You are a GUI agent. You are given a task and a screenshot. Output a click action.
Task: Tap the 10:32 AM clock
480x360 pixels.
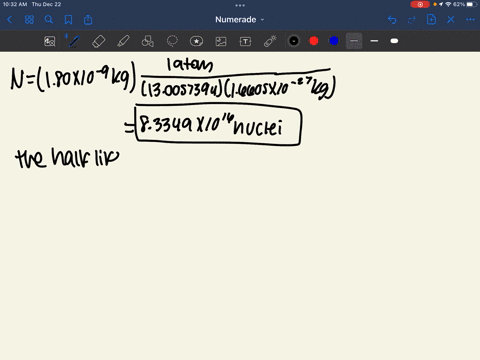[15, 4]
